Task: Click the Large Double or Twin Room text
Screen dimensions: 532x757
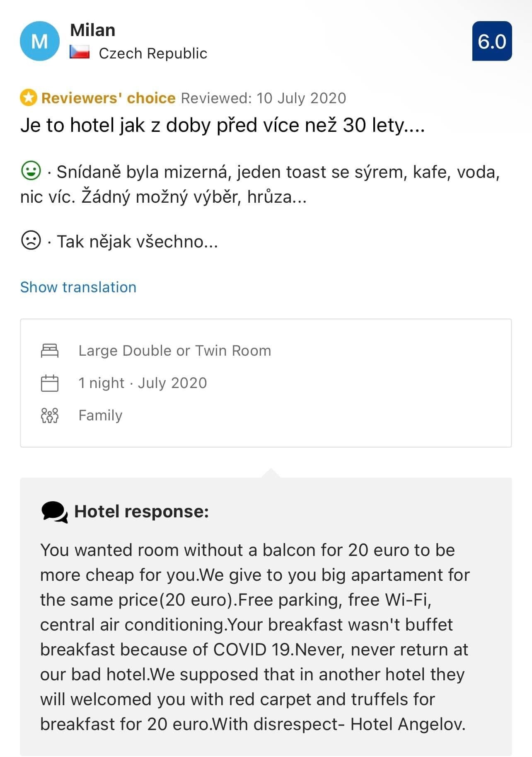Action: pos(175,351)
